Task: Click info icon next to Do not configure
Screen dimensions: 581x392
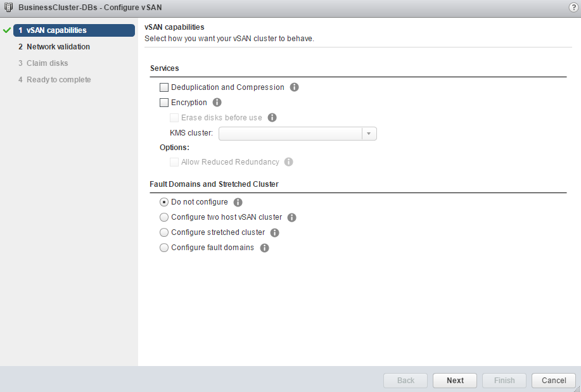Action: tap(238, 203)
